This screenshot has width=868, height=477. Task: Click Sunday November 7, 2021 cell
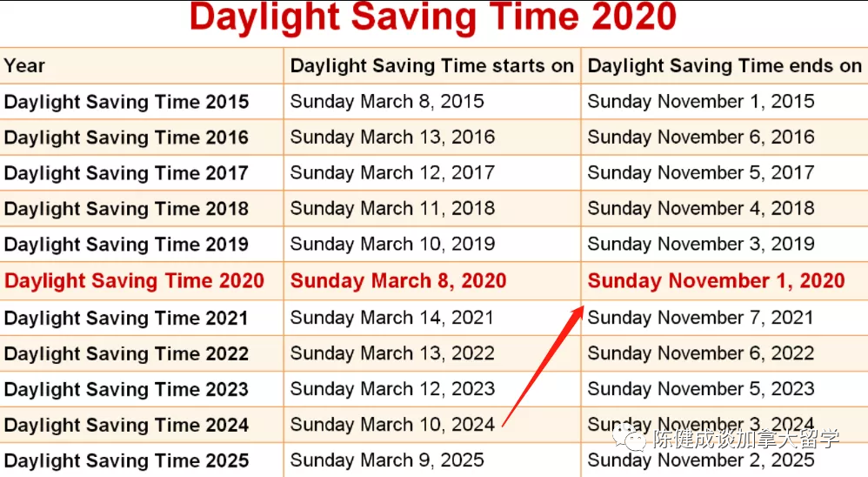(700, 318)
